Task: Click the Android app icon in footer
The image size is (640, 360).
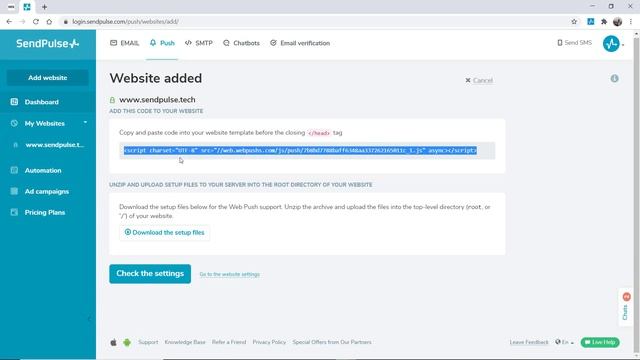Action: [127, 342]
